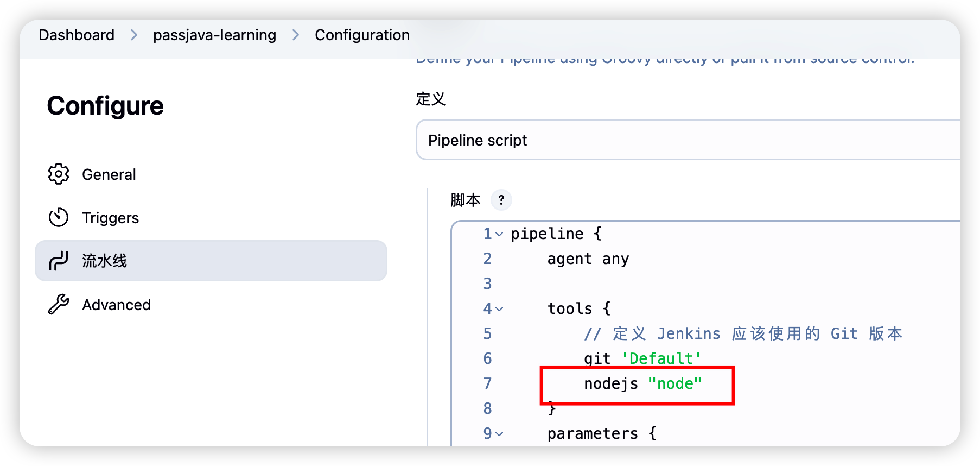Click line number 3 in editor gutter
Image resolution: width=980 pixels, height=466 pixels.
point(487,284)
